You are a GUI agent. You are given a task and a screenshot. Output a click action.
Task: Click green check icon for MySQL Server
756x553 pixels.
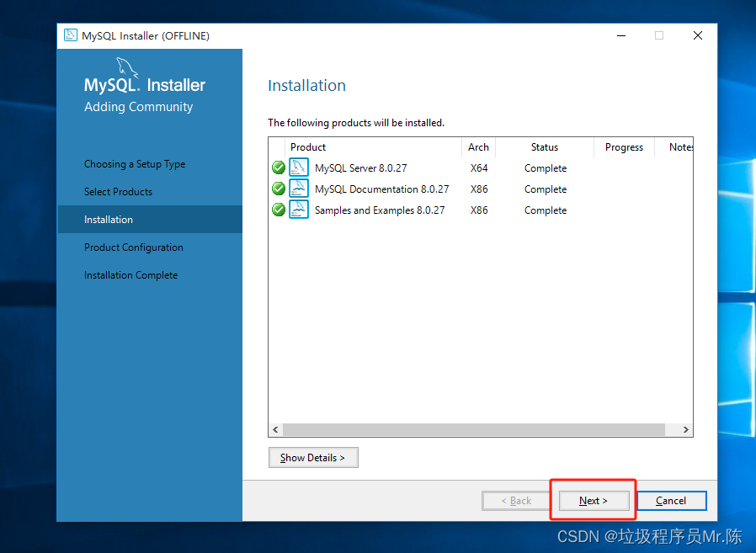278,167
